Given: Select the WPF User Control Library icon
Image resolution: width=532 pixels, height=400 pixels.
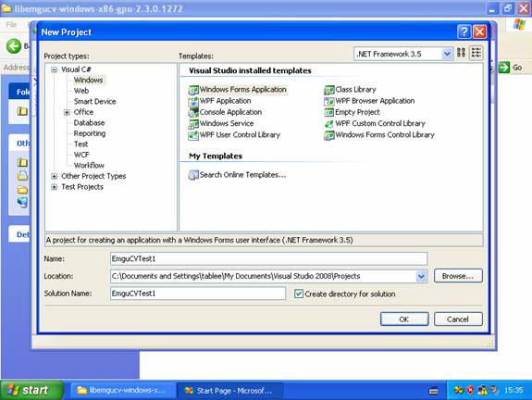Looking at the screenshot, I should point(193,135).
